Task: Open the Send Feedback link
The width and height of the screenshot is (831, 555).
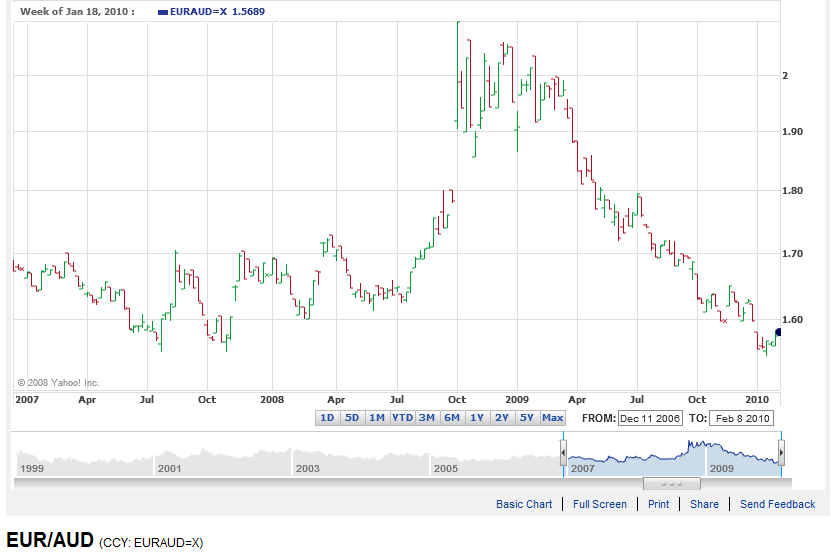Action: point(777,504)
